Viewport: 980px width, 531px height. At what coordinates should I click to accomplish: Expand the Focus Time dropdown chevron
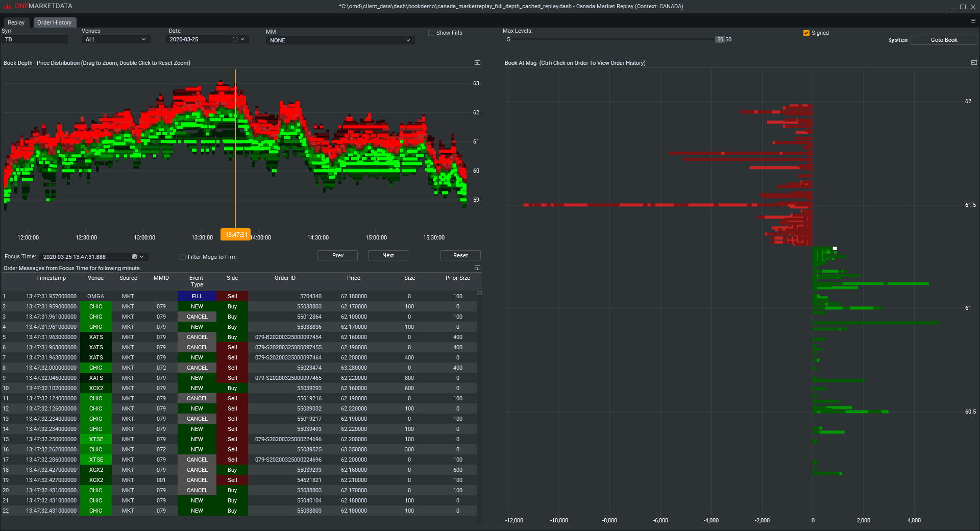[142, 256]
